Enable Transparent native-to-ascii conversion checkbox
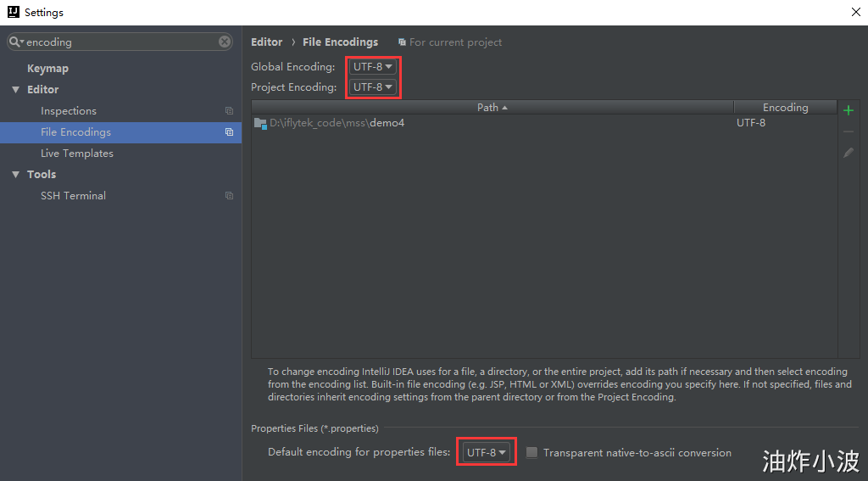868x481 pixels. pos(531,453)
